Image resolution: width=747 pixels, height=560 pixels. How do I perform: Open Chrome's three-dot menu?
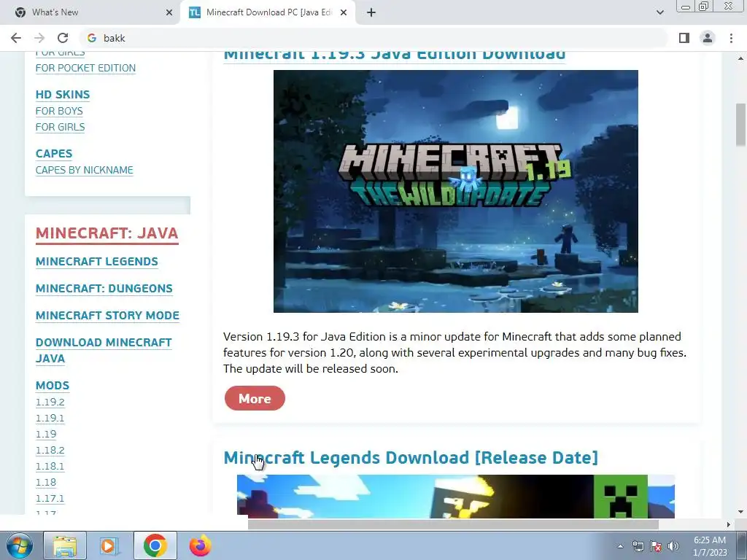point(731,38)
